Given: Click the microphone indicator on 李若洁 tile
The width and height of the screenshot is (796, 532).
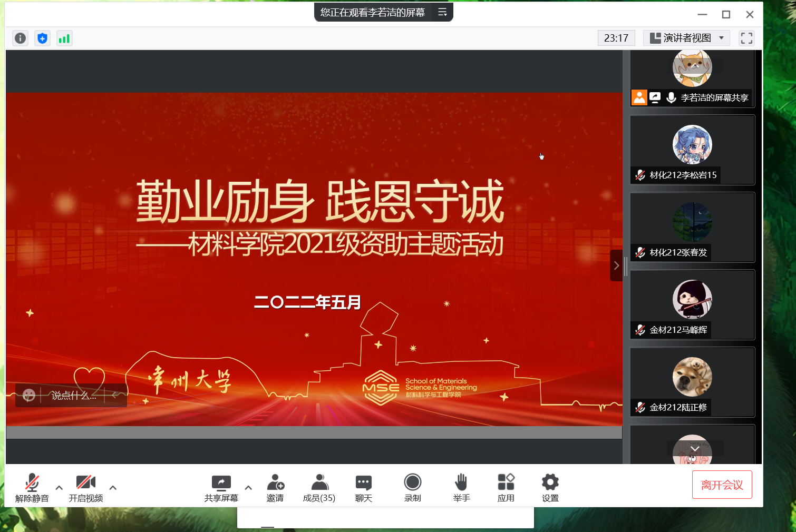Looking at the screenshot, I should click(x=671, y=97).
